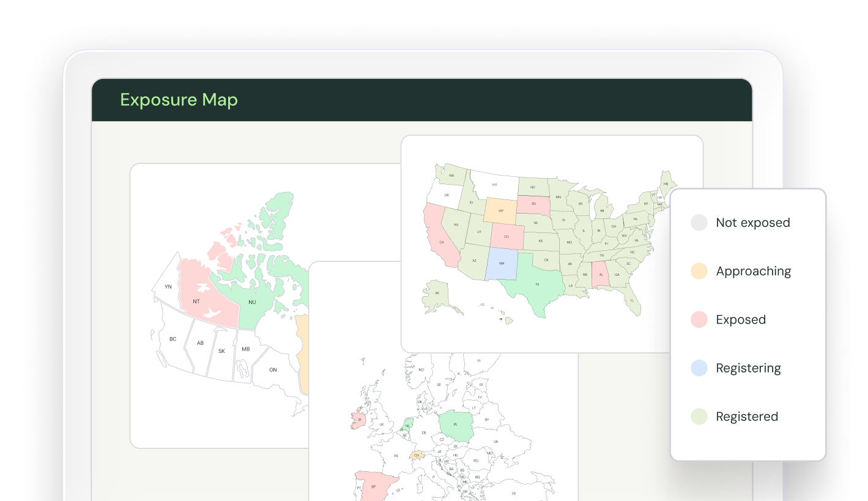
Task: Select the pink Colorado state
Action: tap(506, 236)
